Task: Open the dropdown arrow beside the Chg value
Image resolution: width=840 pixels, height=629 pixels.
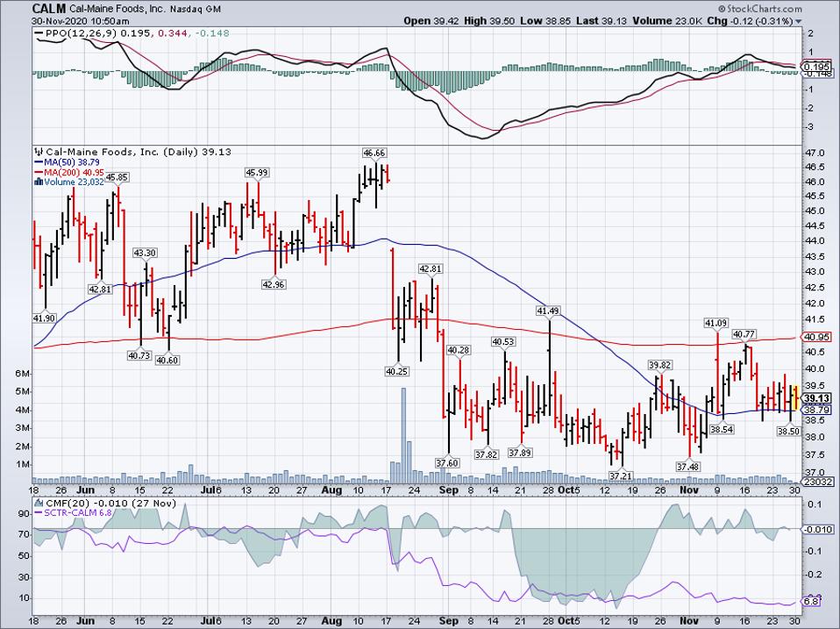Action: click(799, 21)
